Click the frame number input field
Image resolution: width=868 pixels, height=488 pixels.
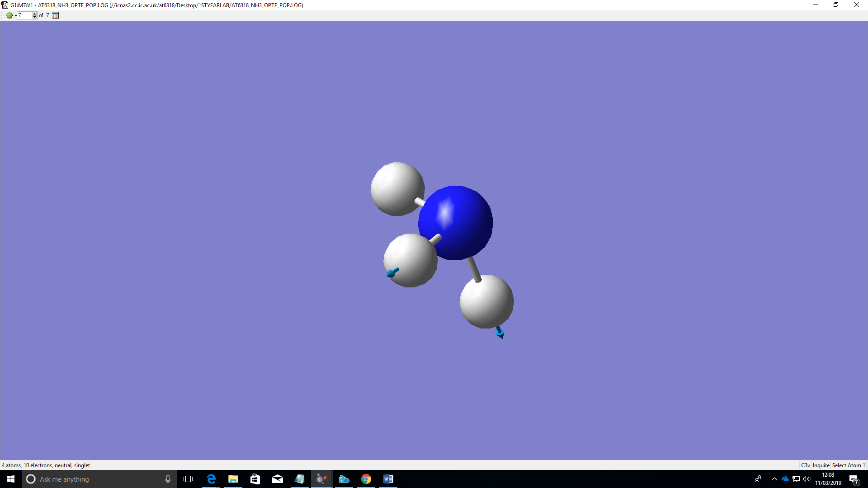point(24,15)
